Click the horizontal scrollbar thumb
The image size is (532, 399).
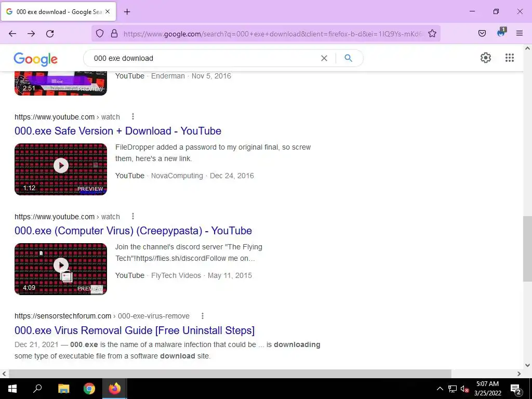click(230, 374)
